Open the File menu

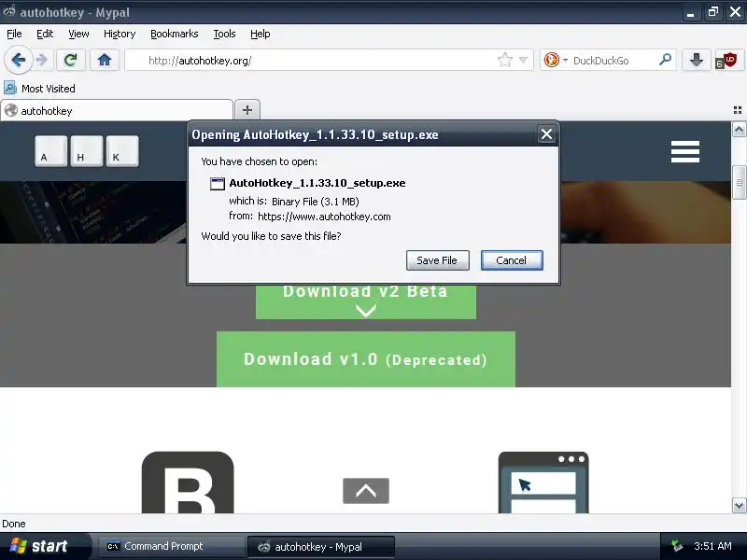pos(14,34)
